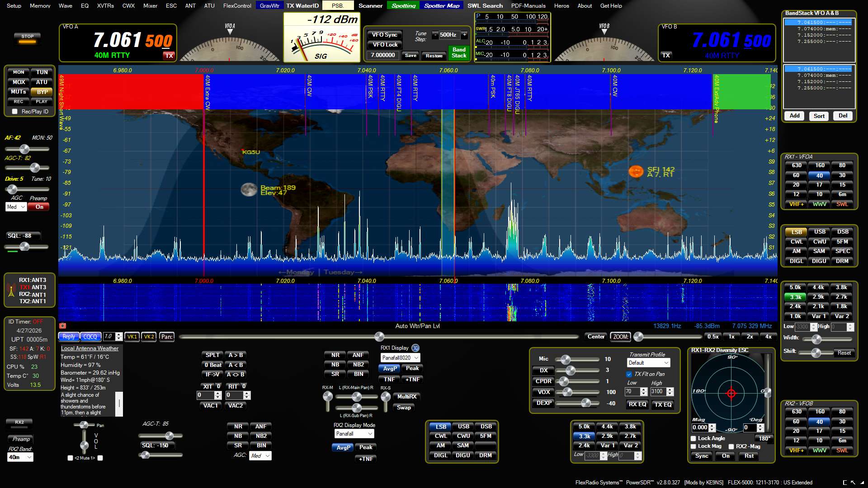Uncheck the TX Flt on Pan checkbox

pos(629,374)
